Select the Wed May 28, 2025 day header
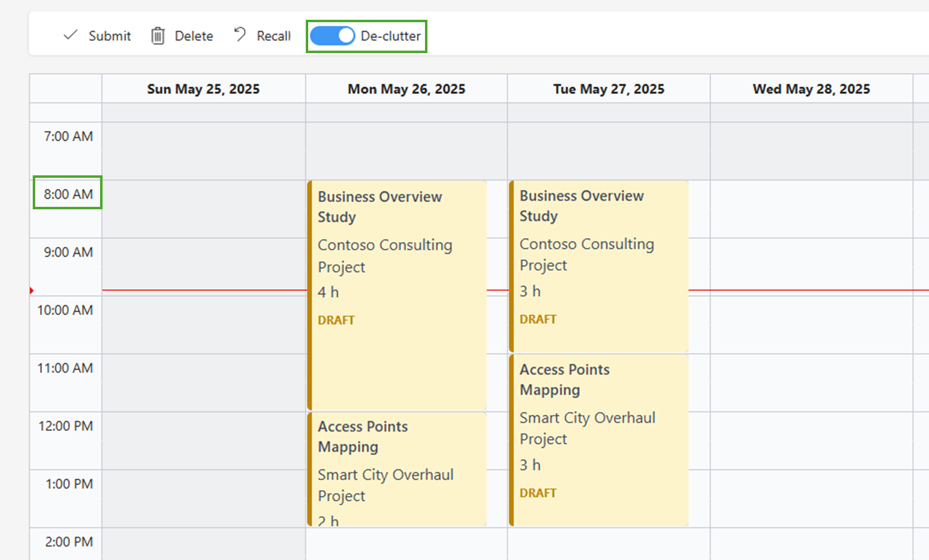 (811, 89)
